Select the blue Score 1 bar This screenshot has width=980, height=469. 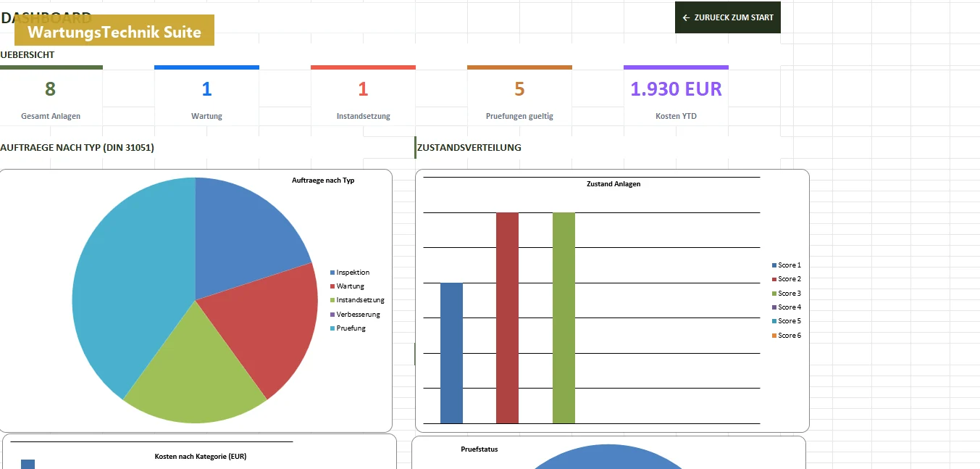click(451, 353)
